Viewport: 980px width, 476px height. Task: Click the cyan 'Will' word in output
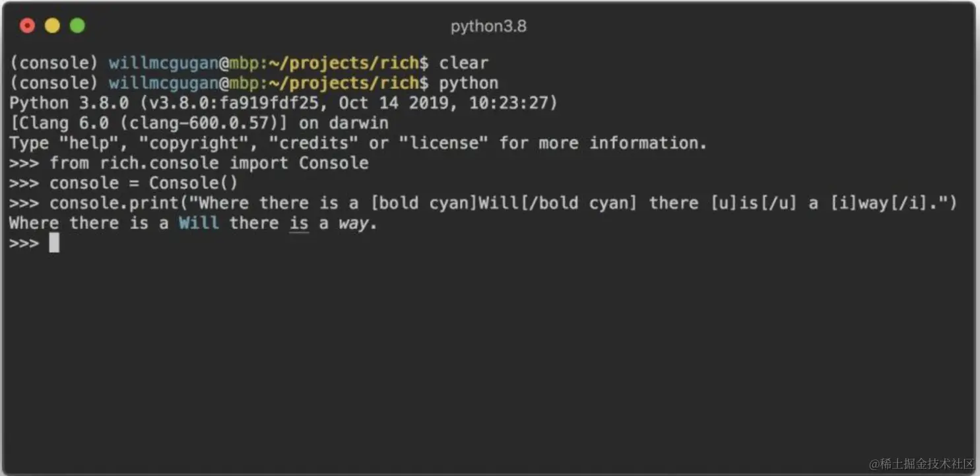(199, 223)
